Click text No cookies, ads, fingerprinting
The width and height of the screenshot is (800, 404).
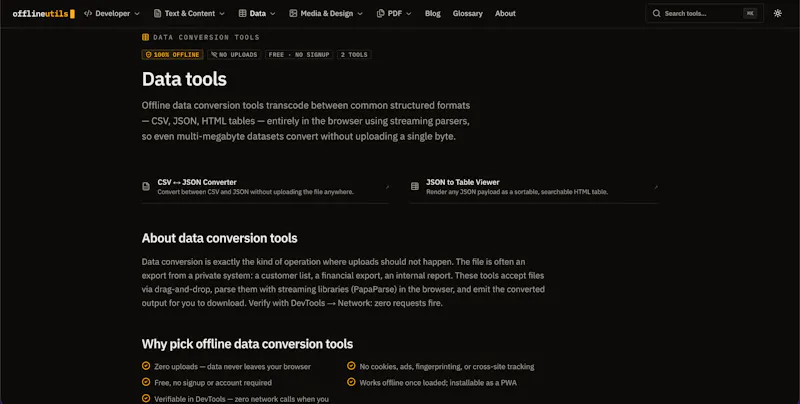pyautogui.click(x=447, y=367)
